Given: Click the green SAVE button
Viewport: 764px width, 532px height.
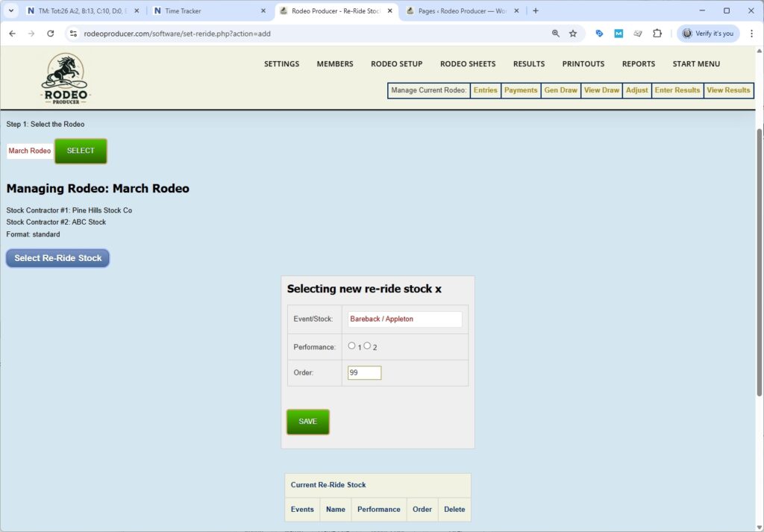Looking at the screenshot, I should click(307, 421).
